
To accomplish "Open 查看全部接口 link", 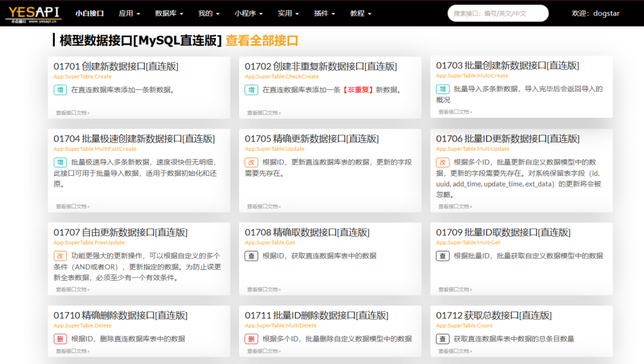I will [262, 41].
